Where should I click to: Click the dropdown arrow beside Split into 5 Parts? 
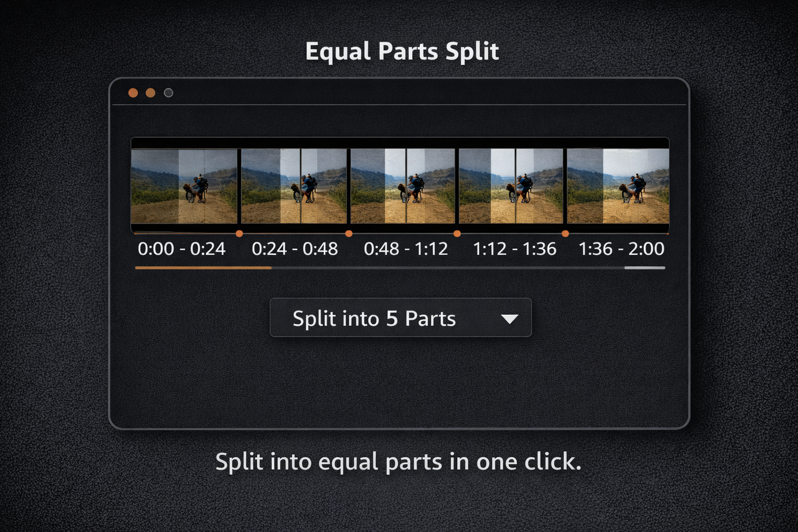coord(510,318)
